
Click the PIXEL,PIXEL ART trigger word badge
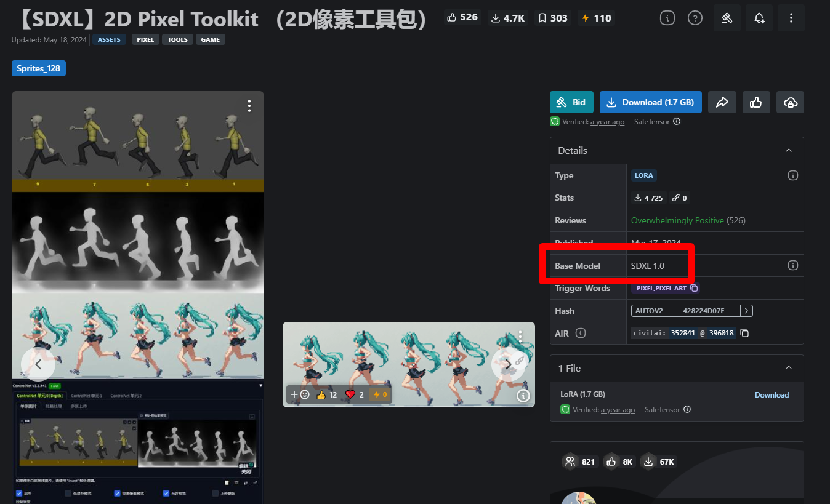pyautogui.click(x=666, y=288)
